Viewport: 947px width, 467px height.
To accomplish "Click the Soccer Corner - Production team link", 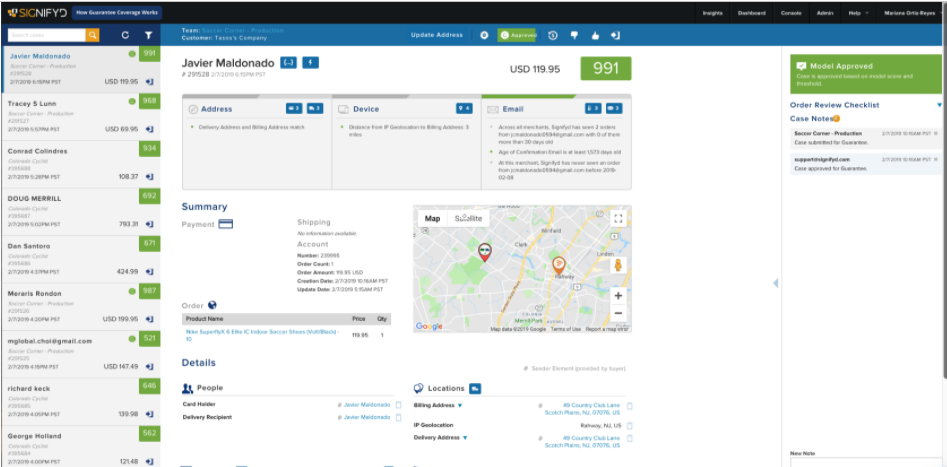I will 242,30.
